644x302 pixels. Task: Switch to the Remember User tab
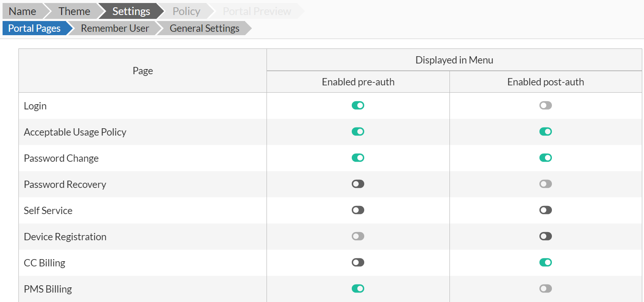coord(114,28)
